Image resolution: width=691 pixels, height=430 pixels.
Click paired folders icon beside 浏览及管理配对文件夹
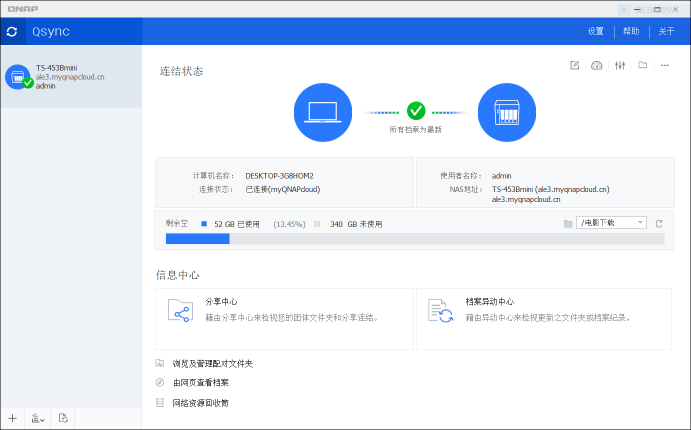pos(160,363)
